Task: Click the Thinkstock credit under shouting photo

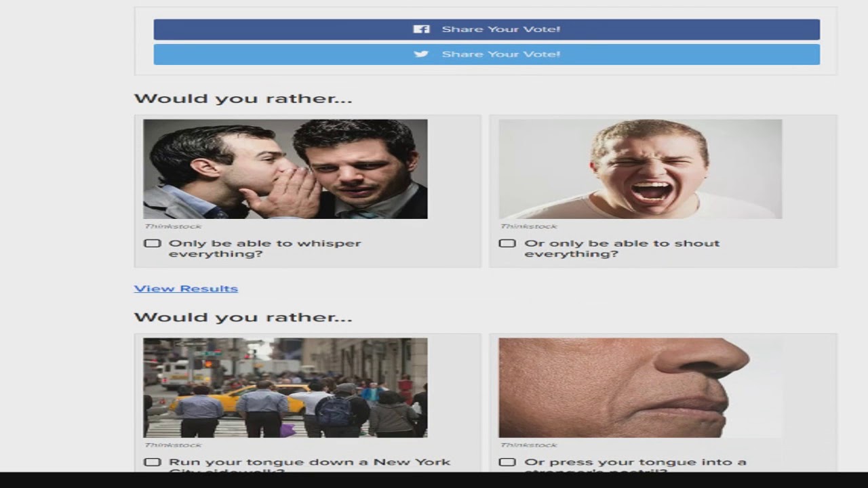Action: tap(528, 226)
